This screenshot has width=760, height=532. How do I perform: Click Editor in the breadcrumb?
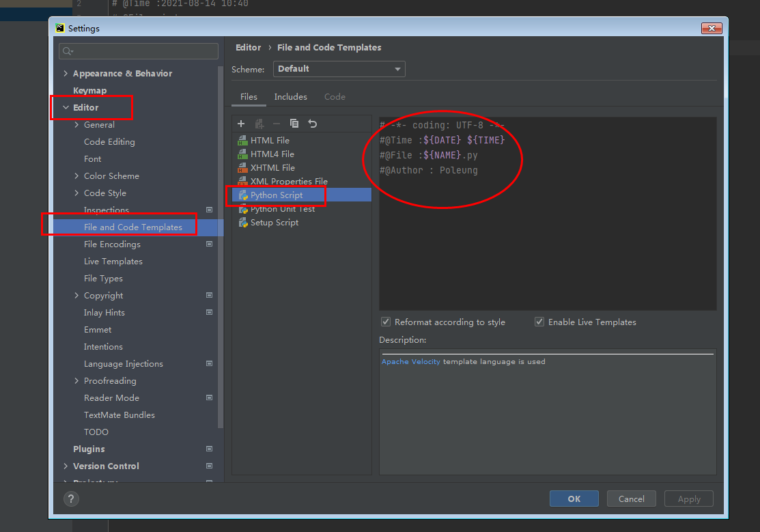248,48
